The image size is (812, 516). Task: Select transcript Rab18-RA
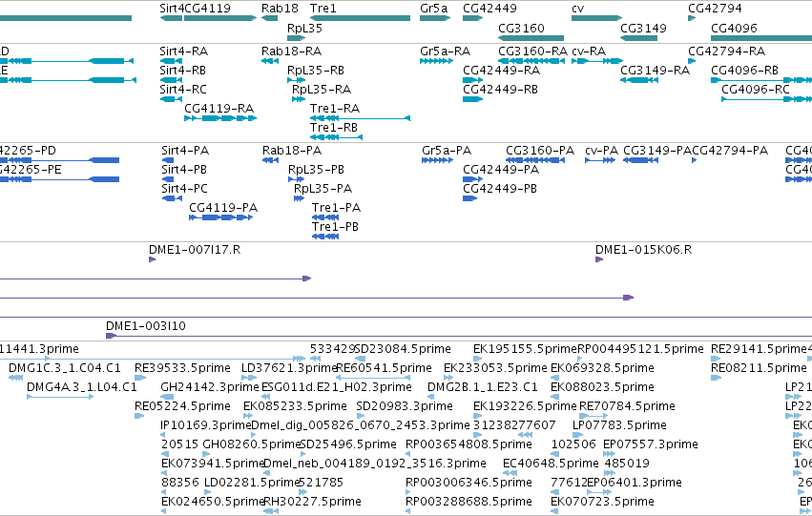pyautogui.click(x=270, y=61)
